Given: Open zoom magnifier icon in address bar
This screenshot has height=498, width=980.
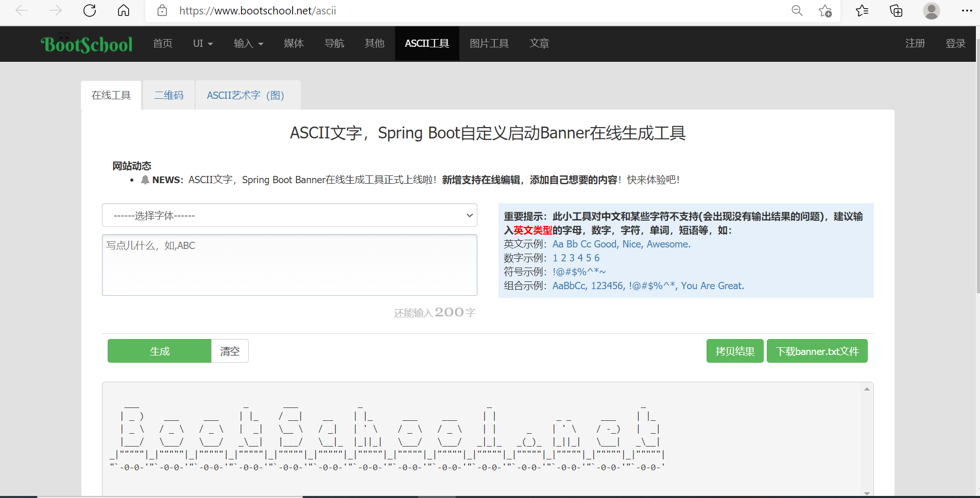Looking at the screenshot, I should (797, 11).
